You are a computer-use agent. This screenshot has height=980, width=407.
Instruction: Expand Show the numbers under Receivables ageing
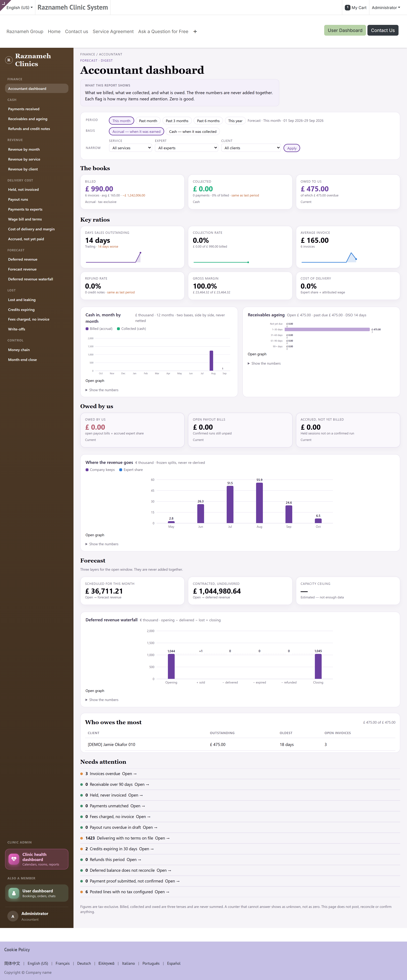pos(264,363)
